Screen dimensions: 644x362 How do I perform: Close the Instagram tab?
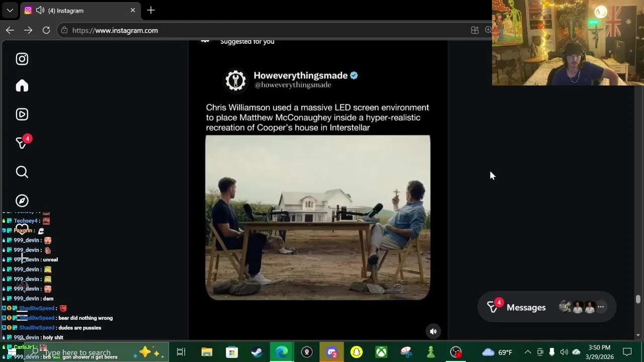pyautogui.click(x=133, y=10)
